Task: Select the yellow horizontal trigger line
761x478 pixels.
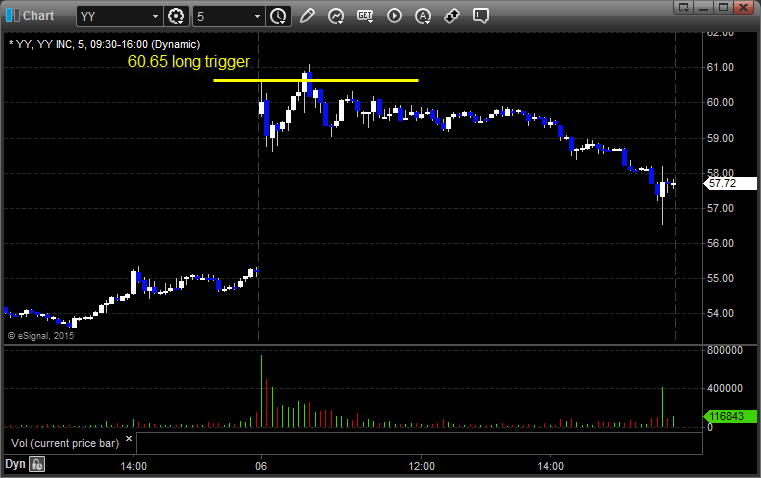Action: tap(316, 81)
